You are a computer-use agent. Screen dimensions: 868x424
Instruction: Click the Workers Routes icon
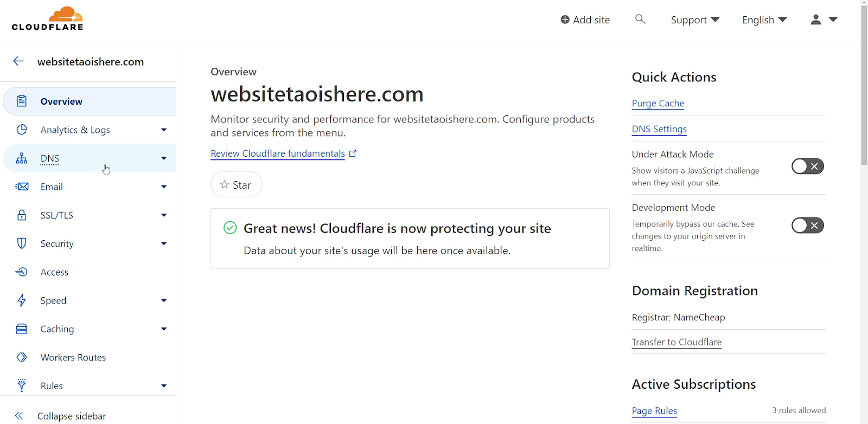22,357
